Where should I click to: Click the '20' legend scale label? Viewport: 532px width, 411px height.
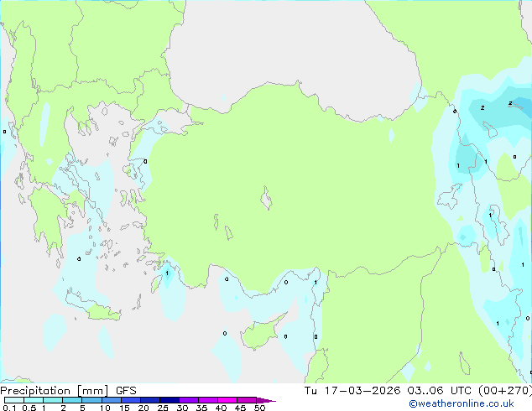(143, 408)
